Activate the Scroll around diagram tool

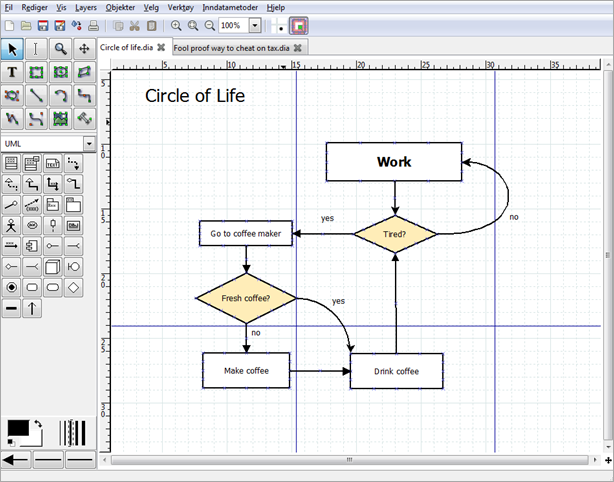(85, 48)
